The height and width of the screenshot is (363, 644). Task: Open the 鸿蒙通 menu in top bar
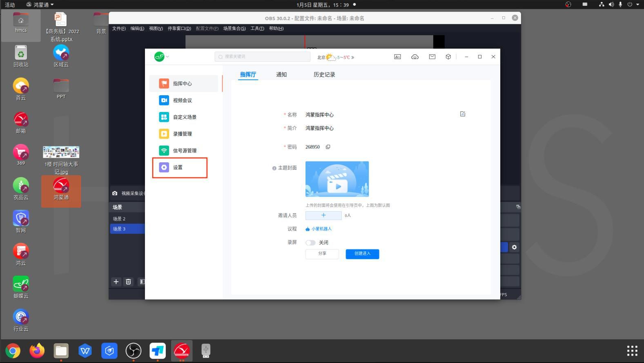point(40,4)
